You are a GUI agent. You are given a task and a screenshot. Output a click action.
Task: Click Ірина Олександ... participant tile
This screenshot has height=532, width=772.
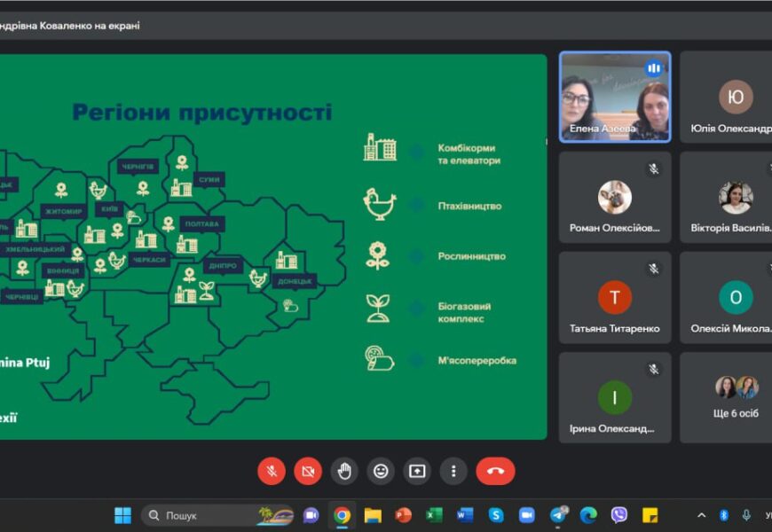click(615, 397)
